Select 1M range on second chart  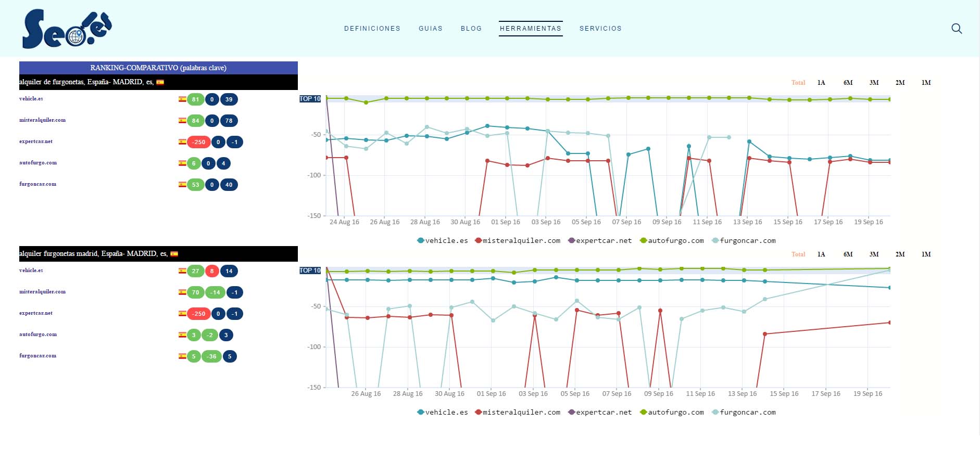pyautogui.click(x=926, y=254)
